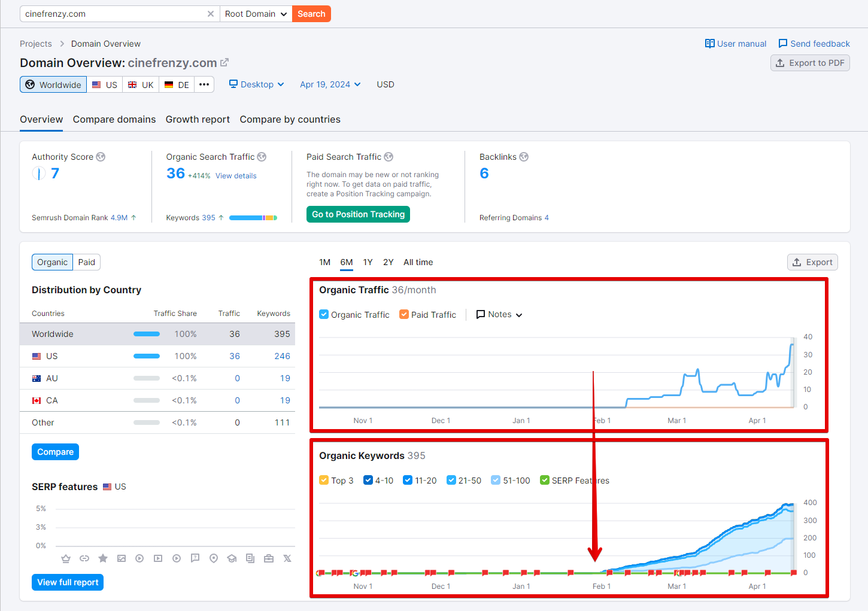Click the Authority Score gauge icon
The height and width of the screenshot is (611, 868).
click(x=38, y=174)
